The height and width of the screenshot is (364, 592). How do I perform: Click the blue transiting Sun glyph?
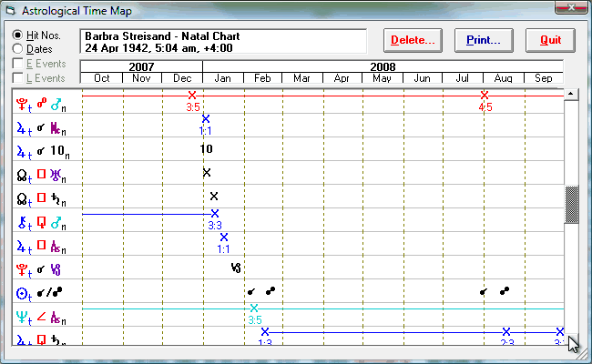(x=23, y=293)
